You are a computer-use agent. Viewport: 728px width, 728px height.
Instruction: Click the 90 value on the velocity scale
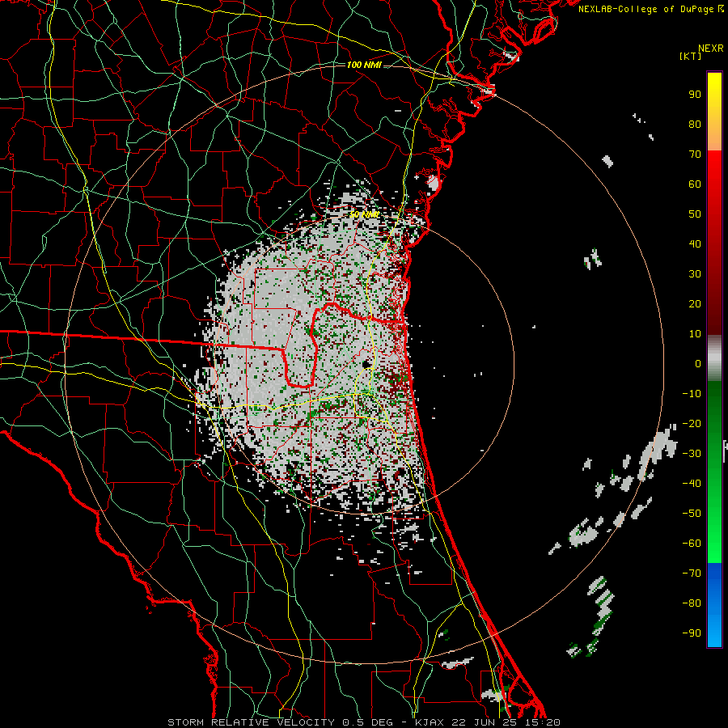(x=695, y=95)
